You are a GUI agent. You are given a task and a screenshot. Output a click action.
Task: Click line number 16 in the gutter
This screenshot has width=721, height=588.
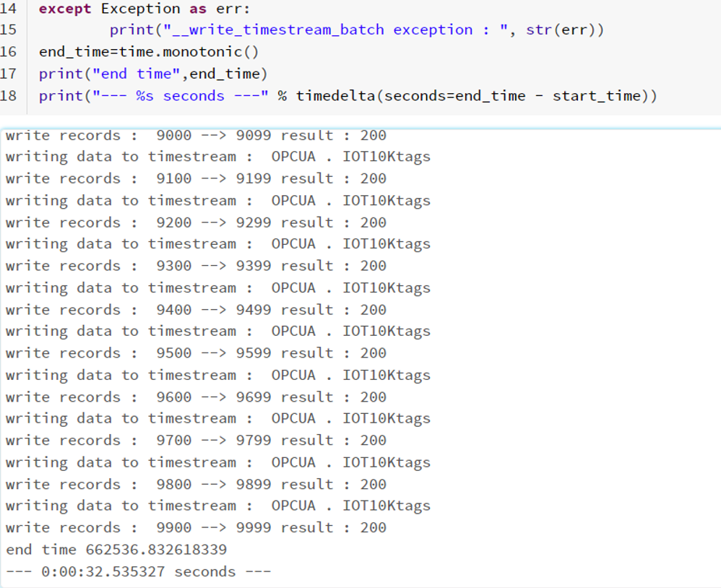click(x=8, y=52)
